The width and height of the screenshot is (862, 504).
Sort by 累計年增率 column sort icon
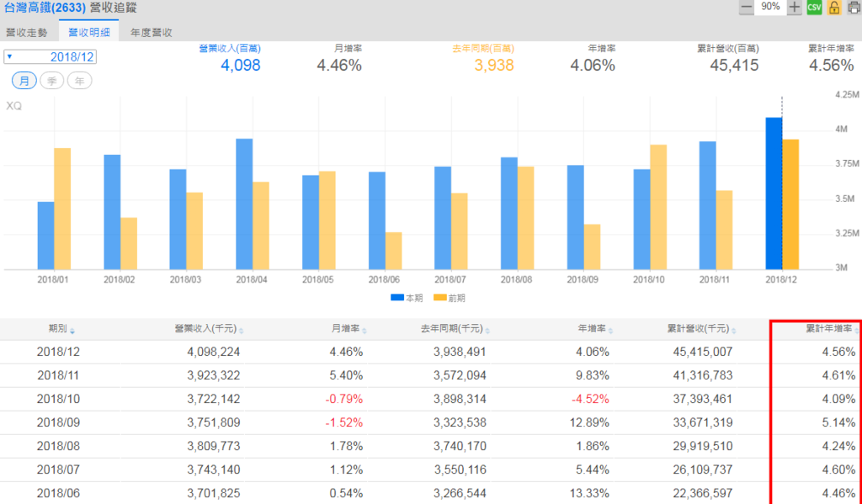point(856,331)
